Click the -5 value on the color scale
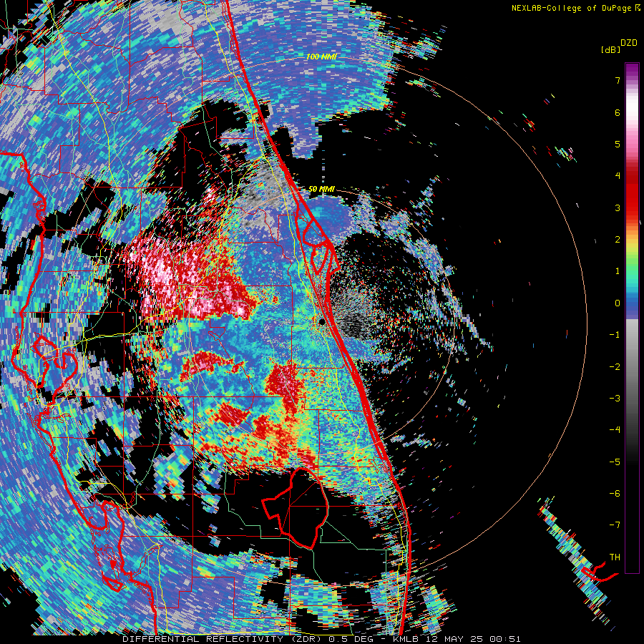This screenshot has width=644, height=644. [x=615, y=462]
